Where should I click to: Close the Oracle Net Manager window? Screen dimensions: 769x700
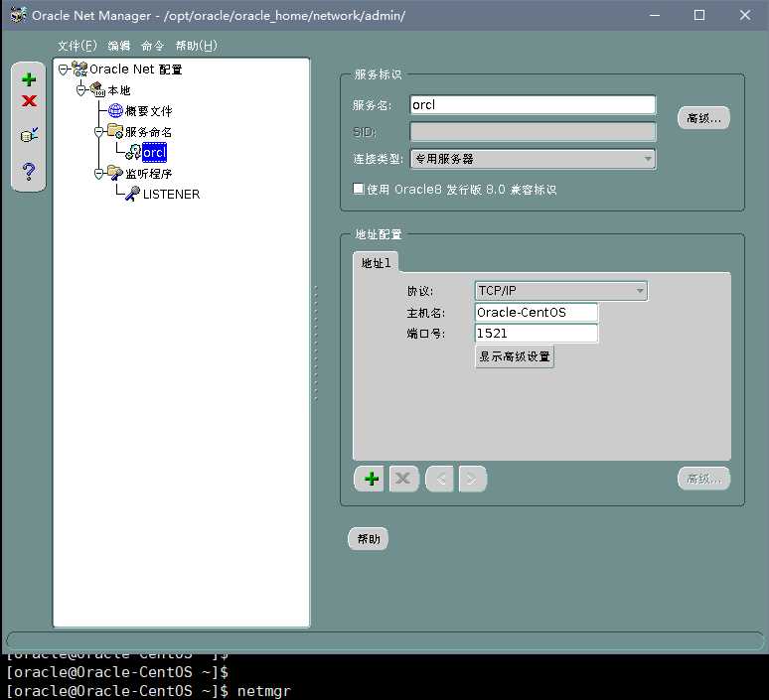coord(745,15)
